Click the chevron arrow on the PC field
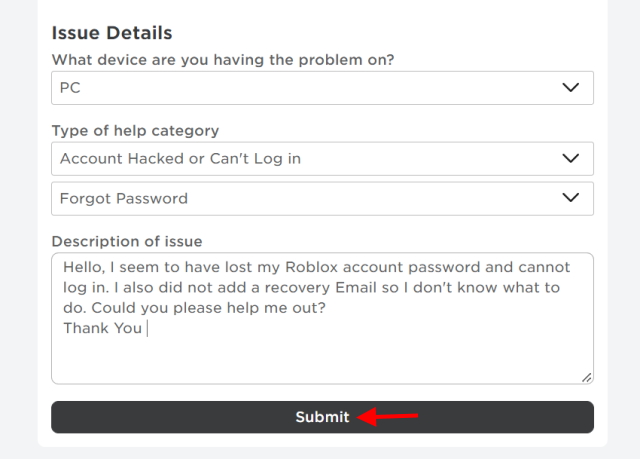This screenshot has width=640, height=459. (571, 88)
